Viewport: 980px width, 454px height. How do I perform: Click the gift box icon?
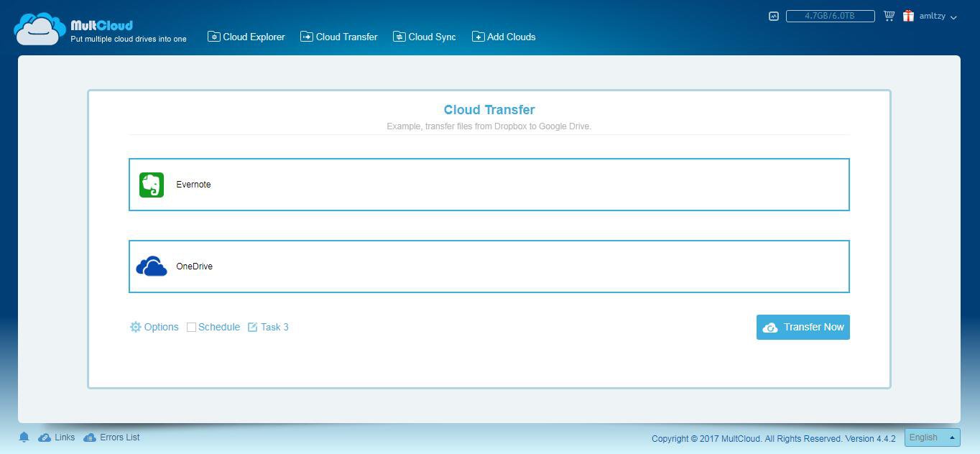pyautogui.click(x=908, y=16)
